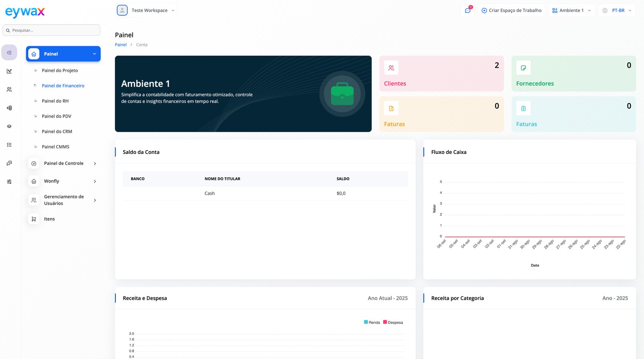Screen dimensions: 644x359
Task: Click Criar Espaço de Trabalho button
Action: tap(511, 10)
